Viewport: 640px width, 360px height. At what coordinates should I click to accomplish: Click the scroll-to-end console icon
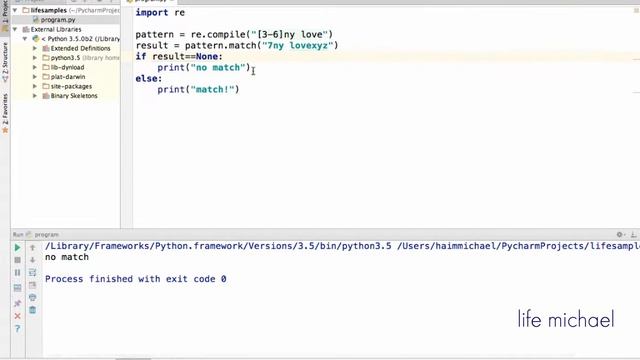point(33,285)
